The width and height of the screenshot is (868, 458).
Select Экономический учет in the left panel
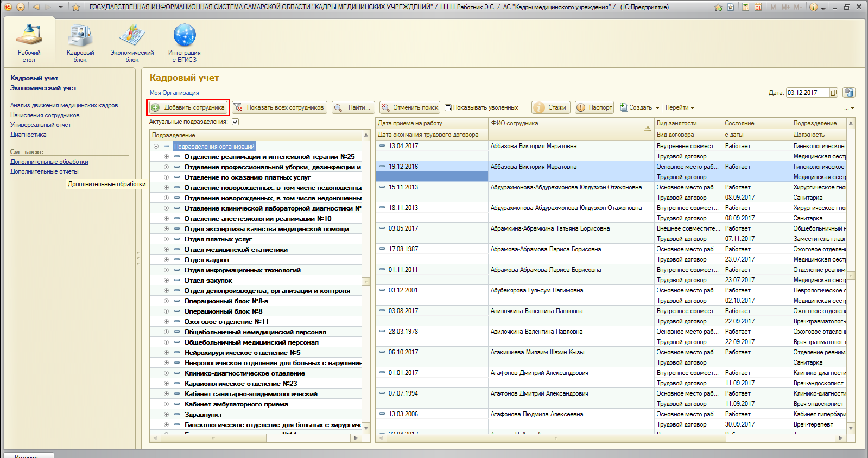pos(43,88)
